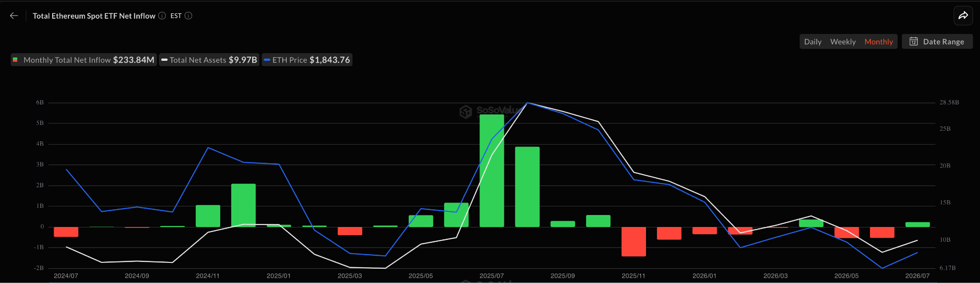Toggle Total Net Assets series legend
The height and width of the screenshot is (283, 980).
pyautogui.click(x=209, y=60)
